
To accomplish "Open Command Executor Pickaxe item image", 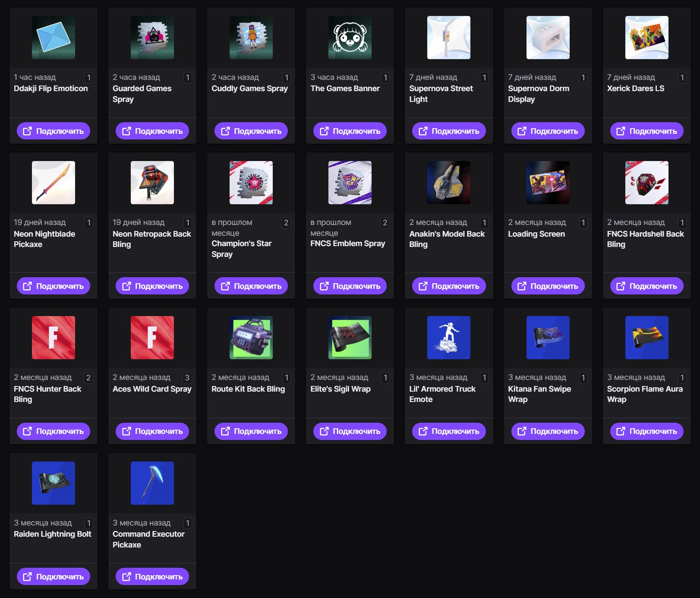I will tap(152, 483).
